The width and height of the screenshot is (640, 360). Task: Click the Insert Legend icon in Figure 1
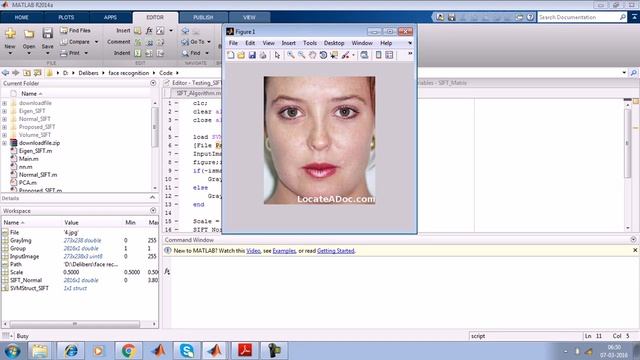(x=389, y=55)
